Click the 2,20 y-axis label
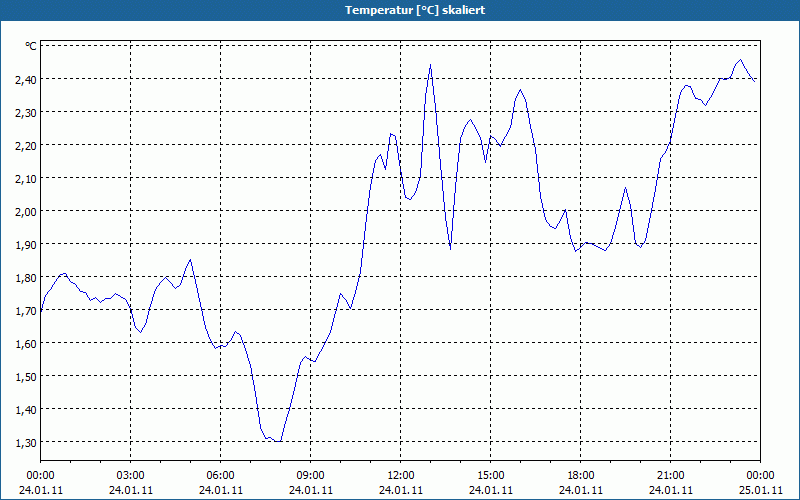This screenshot has height=500, width=800. pyautogui.click(x=26, y=145)
